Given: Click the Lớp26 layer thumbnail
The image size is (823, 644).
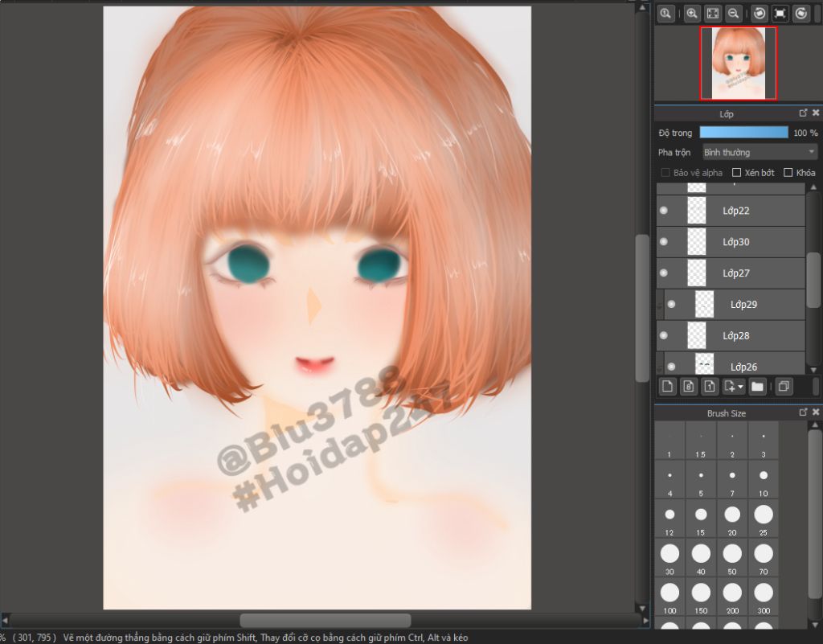Looking at the screenshot, I should coord(704,363).
